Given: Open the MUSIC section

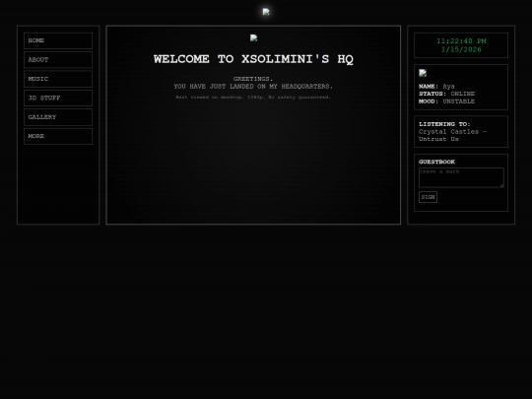Looking at the screenshot, I should (x=58, y=79).
